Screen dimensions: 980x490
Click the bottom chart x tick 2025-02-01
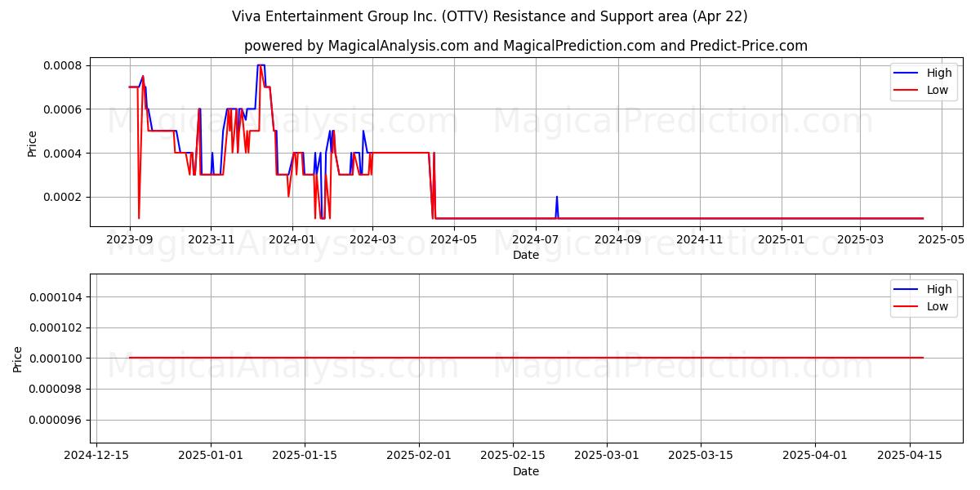click(x=419, y=455)
